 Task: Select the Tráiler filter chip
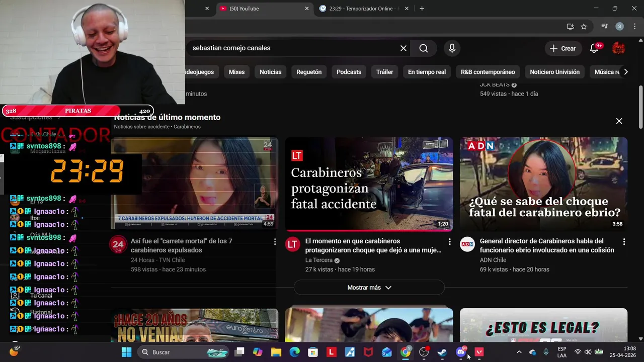pyautogui.click(x=384, y=72)
